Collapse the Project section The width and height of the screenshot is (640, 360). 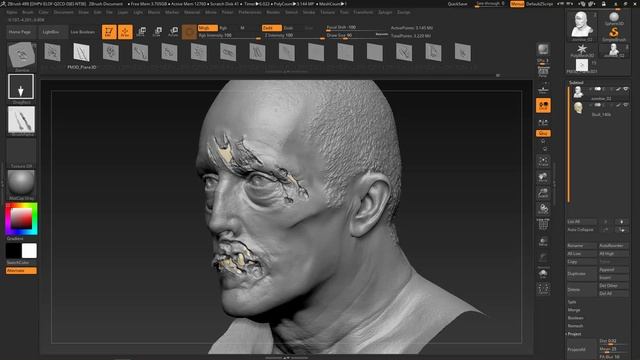574,334
